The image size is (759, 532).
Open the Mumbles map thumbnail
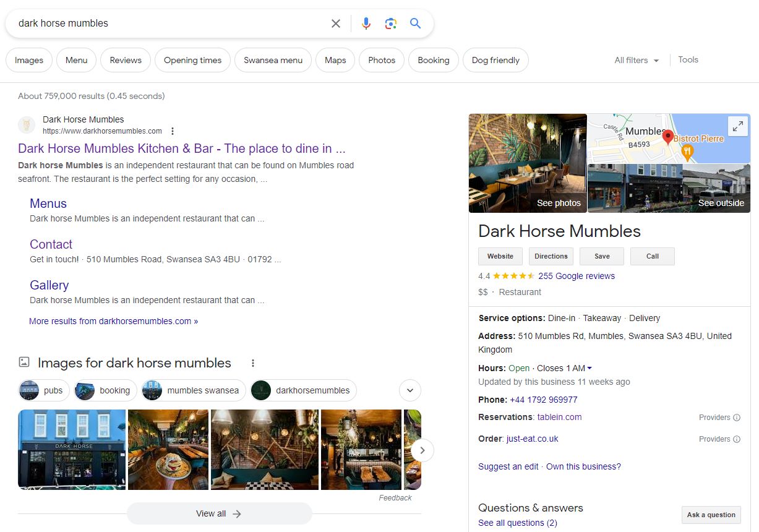pos(669,139)
